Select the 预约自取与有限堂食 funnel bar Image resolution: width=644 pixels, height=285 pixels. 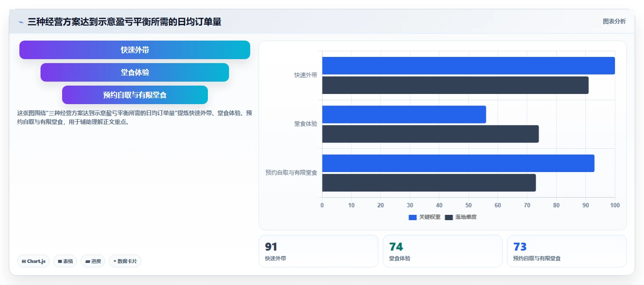pyautogui.click(x=135, y=95)
